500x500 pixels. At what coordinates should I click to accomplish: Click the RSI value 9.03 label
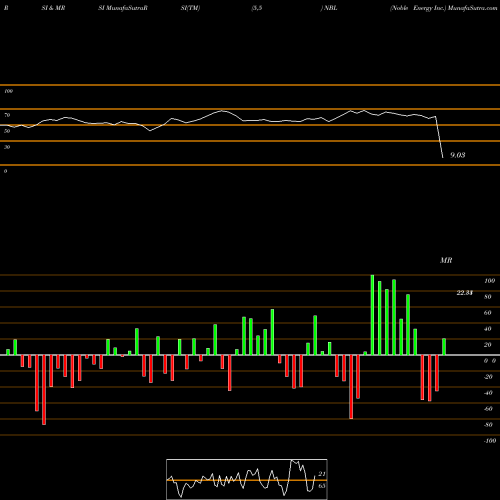tap(458, 155)
